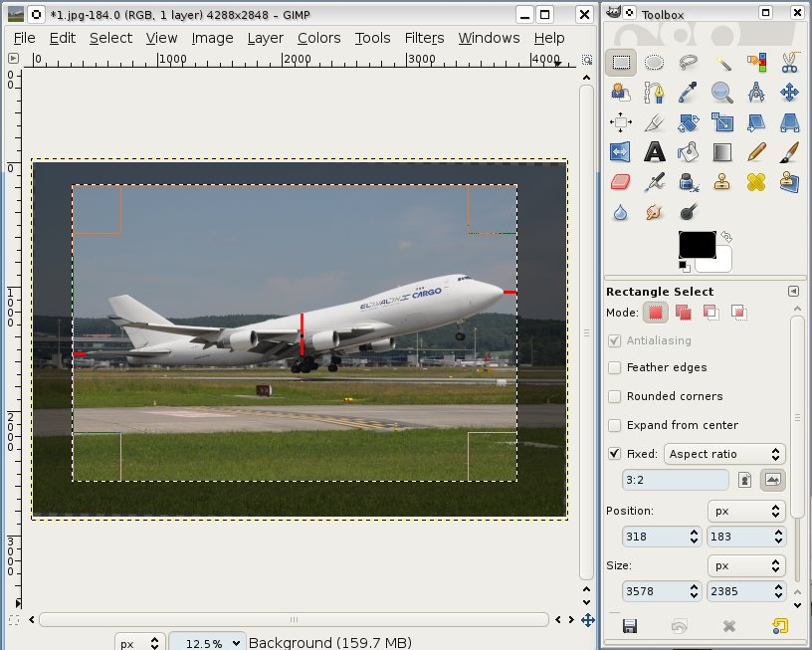This screenshot has height=650, width=812.
Task: Enable Expand from center
Action: 615,425
